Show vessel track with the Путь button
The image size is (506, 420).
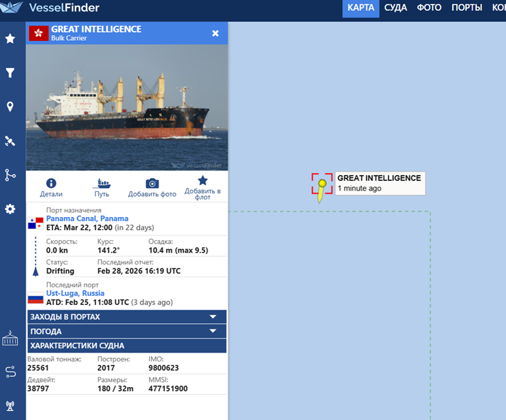coord(102,188)
